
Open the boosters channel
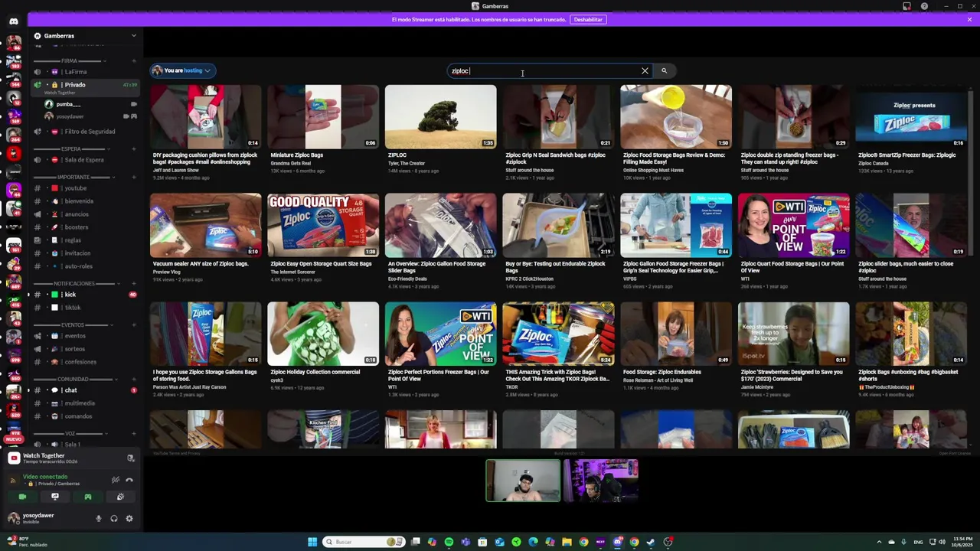click(84, 227)
